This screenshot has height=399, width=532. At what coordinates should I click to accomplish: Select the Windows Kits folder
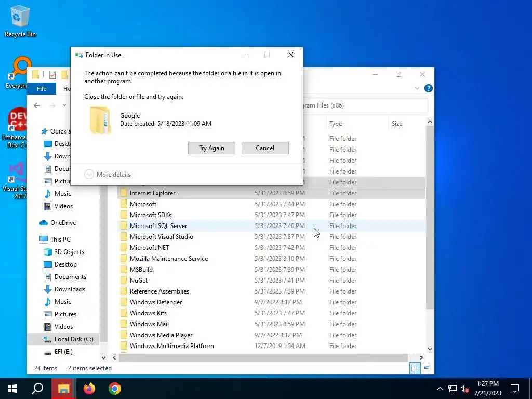[271, 313]
